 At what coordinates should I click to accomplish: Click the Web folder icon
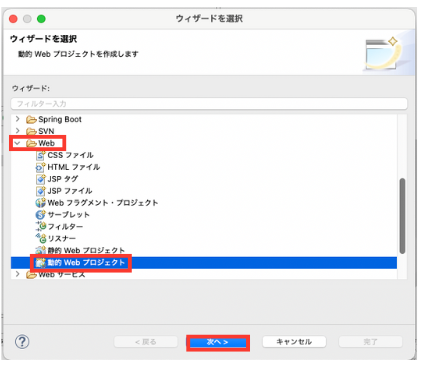[31, 143]
